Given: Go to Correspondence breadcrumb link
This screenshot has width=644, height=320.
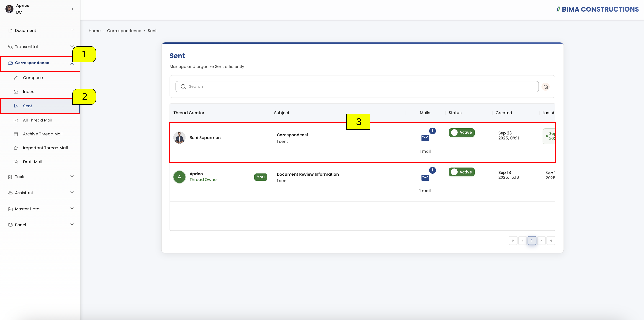Looking at the screenshot, I should coord(124,31).
